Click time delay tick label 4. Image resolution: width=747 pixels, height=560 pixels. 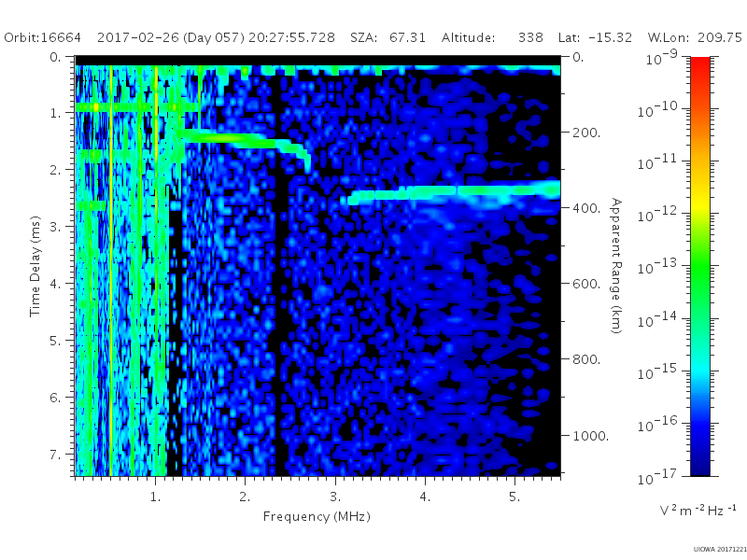click(56, 285)
